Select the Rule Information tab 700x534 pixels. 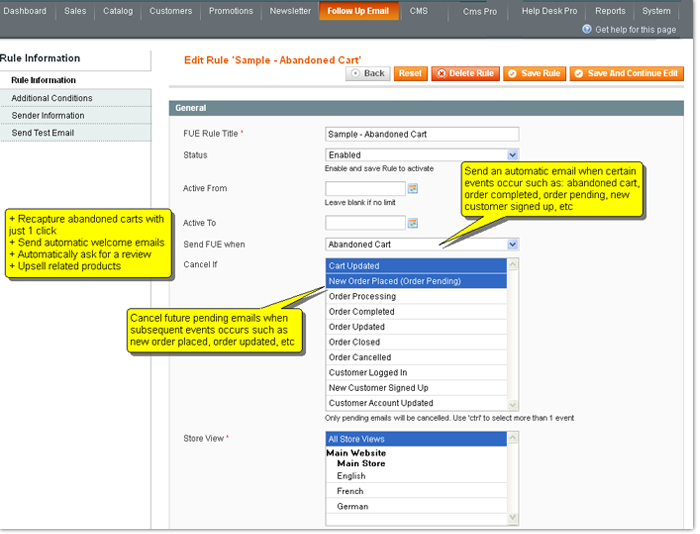[76, 80]
